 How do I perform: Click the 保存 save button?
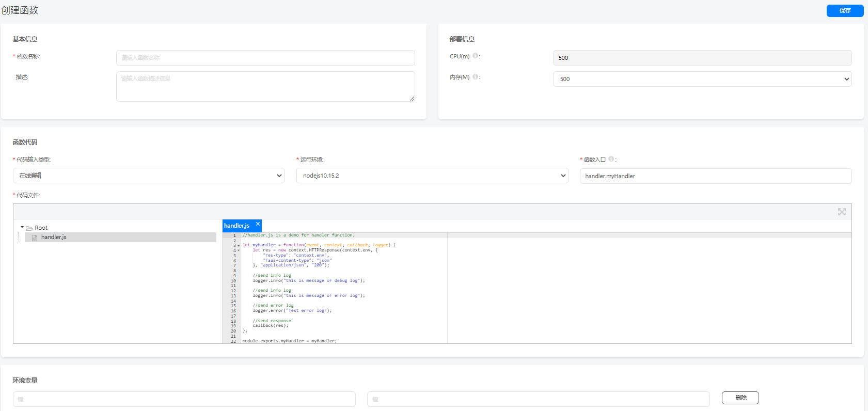[845, 10]
